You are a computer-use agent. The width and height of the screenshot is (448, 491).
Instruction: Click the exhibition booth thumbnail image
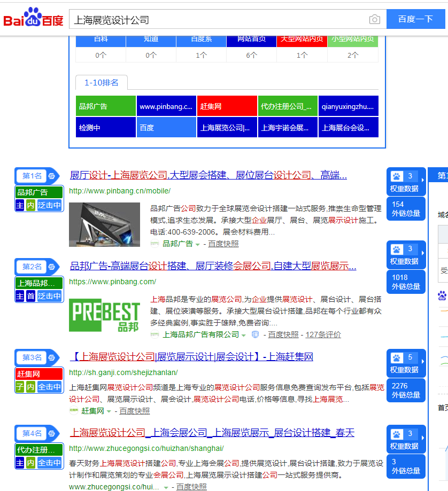click(104, 224)
